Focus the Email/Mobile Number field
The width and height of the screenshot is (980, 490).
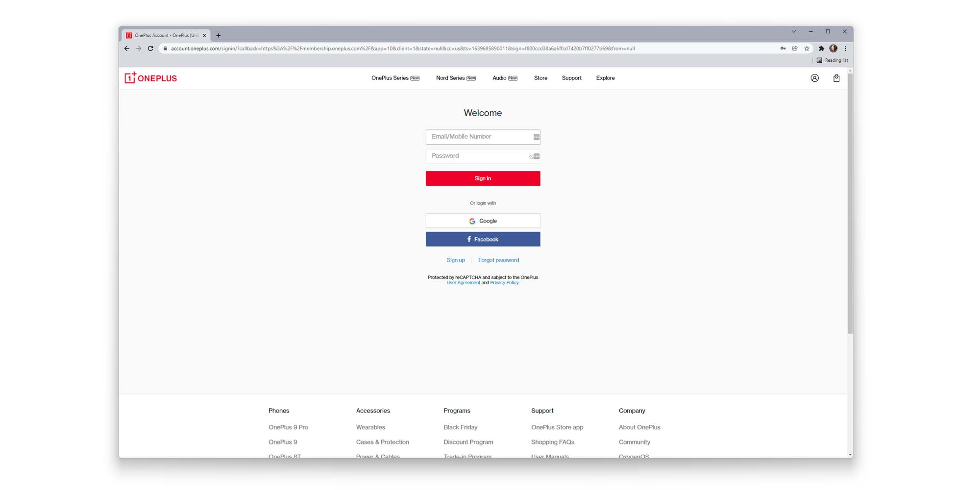[478, 137]
